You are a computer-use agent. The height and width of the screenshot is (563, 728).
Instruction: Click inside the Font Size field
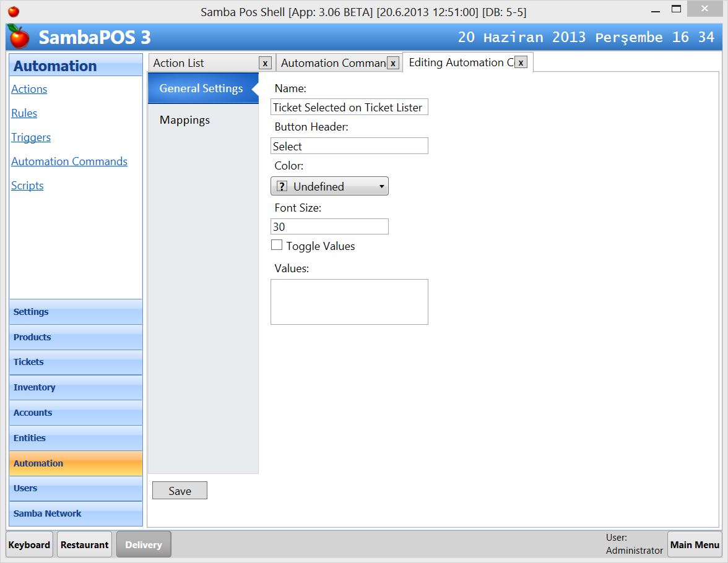[x=329, y=226]
